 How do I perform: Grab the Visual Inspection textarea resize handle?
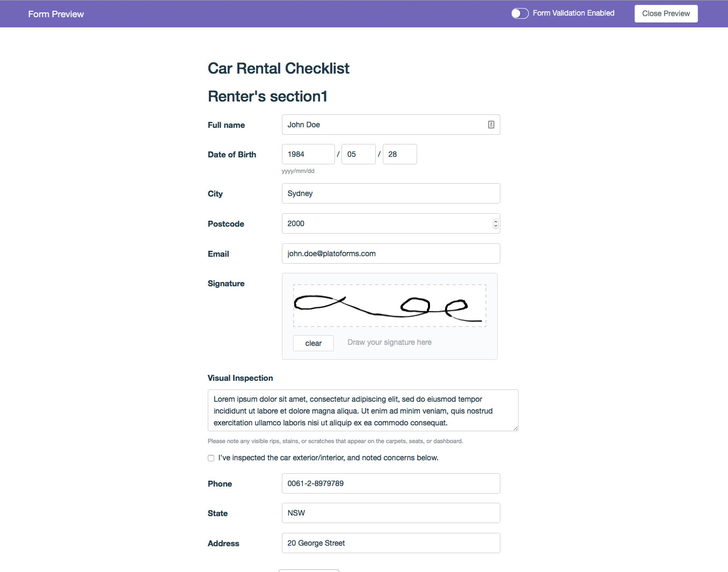[515, 428]
